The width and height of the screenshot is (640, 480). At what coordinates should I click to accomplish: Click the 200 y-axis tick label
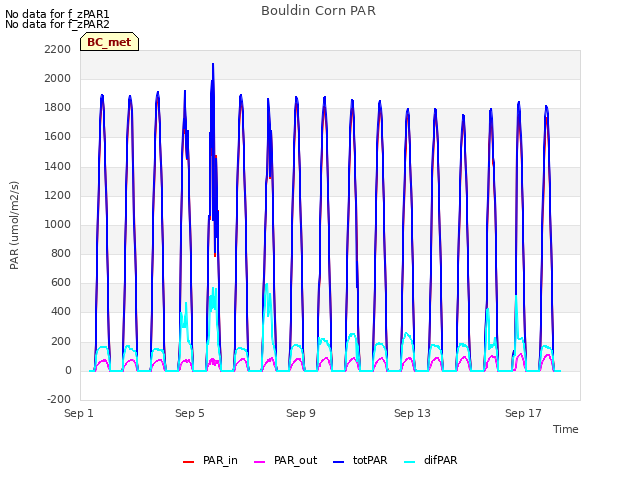(x=61, y=342)
